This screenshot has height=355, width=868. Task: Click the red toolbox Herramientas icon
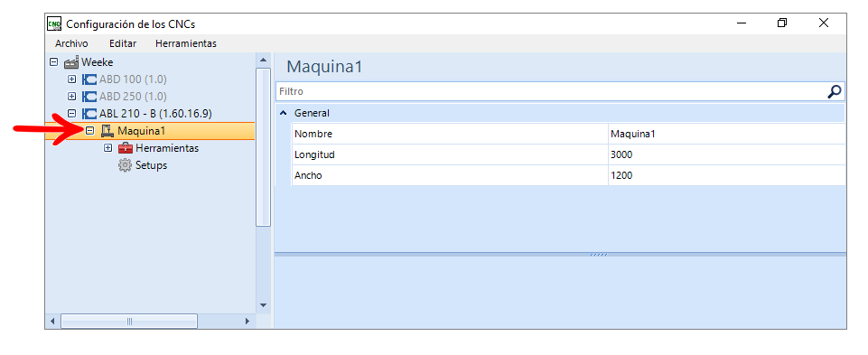pos(126,148)
